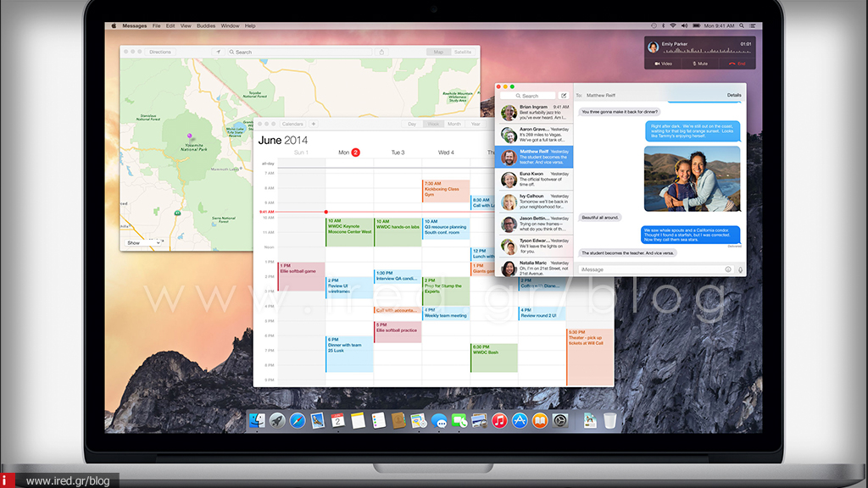Image resolution: width=868 pixels, height=488 pixels.
Task: Open Mail stamp icon in Dock
Action: pos(318,421)
